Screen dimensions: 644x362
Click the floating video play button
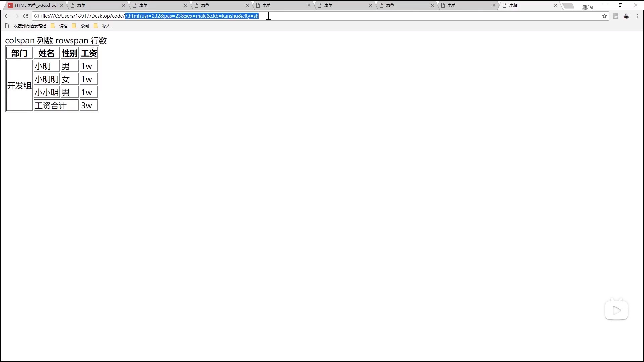(x=616, y=310)
